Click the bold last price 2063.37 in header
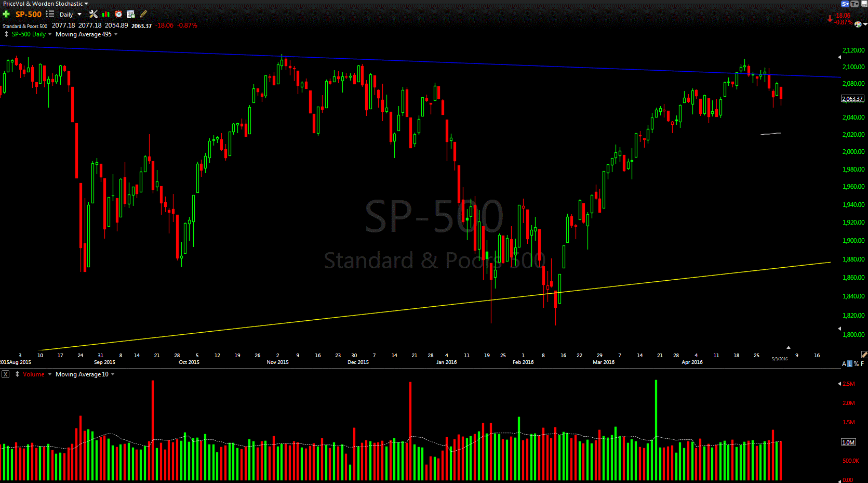This screenshot has height=483, width=868. (x=141, y=26)
